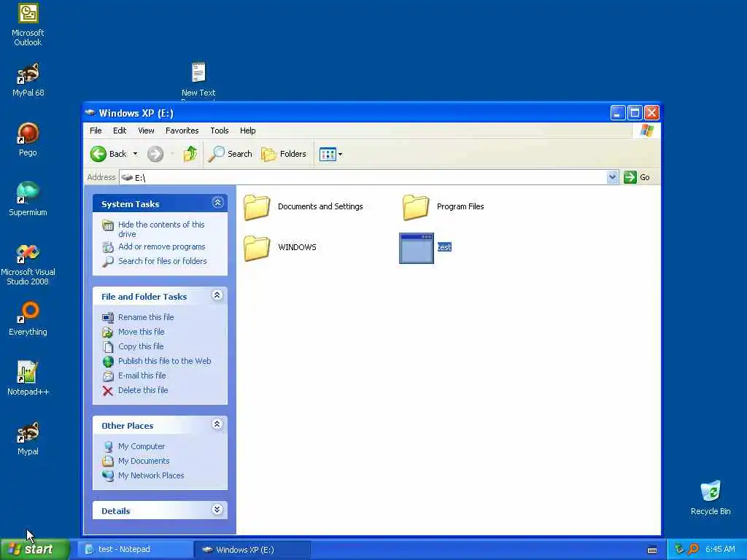Open the Favorites menu
This screenshot has height=560, width=747.
[x=182, y=131]
